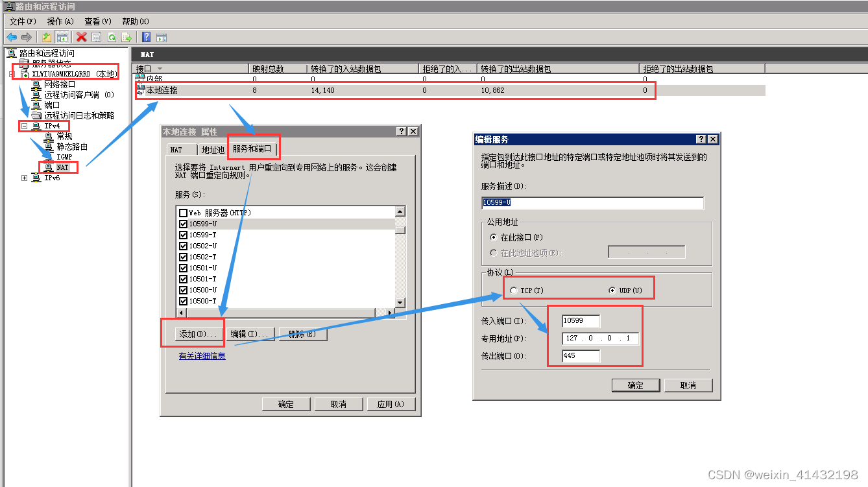Sort by the 接口 column header
868x487 pixels.
[x=191, y=68]
